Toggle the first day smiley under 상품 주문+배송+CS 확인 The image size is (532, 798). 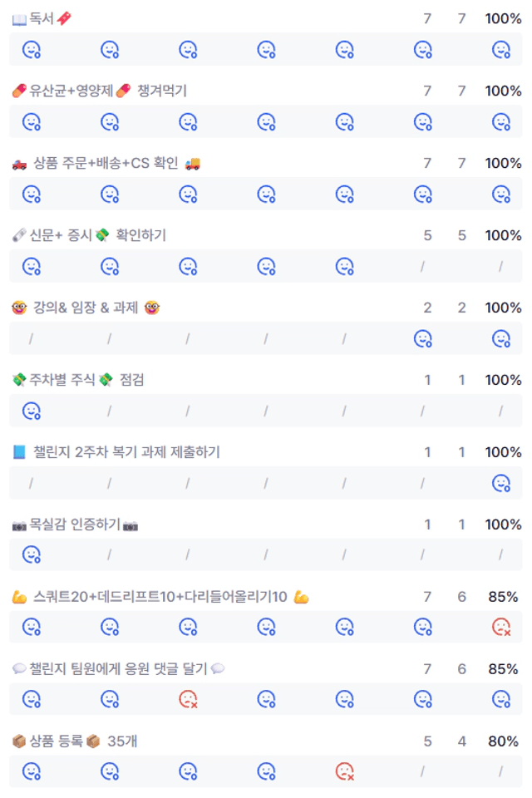[32, 194]
